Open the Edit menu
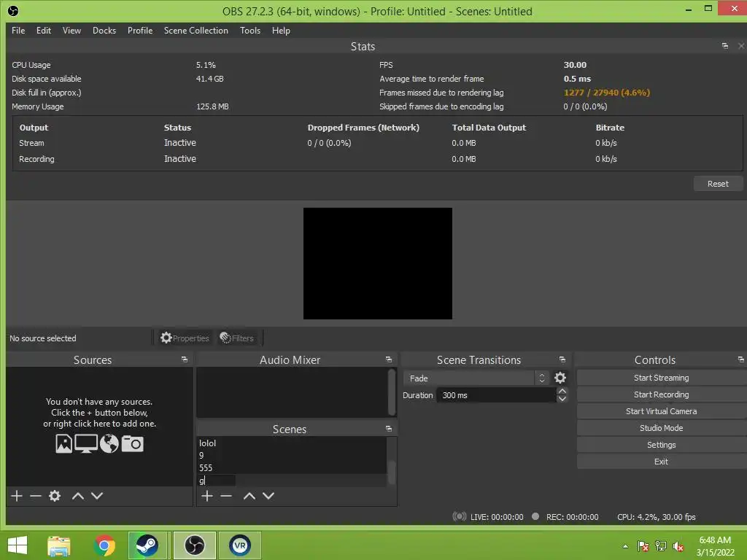 (43, 31)
